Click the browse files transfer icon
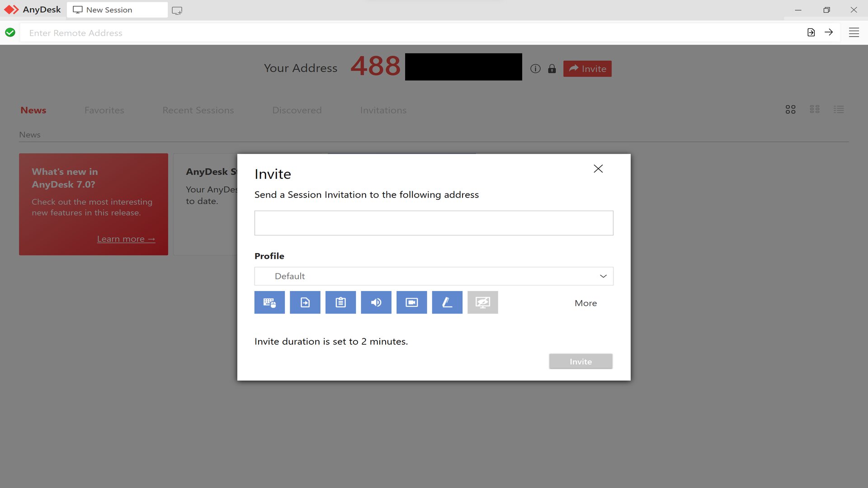 [x=811, y=32]
